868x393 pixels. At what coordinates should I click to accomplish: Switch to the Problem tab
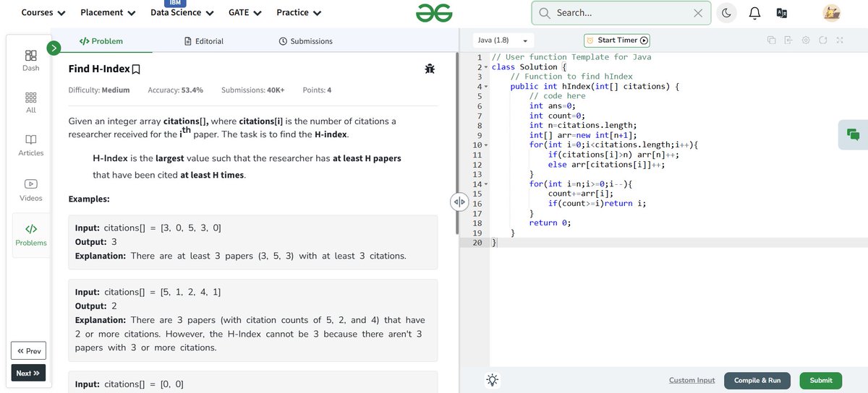click(101, 41)
